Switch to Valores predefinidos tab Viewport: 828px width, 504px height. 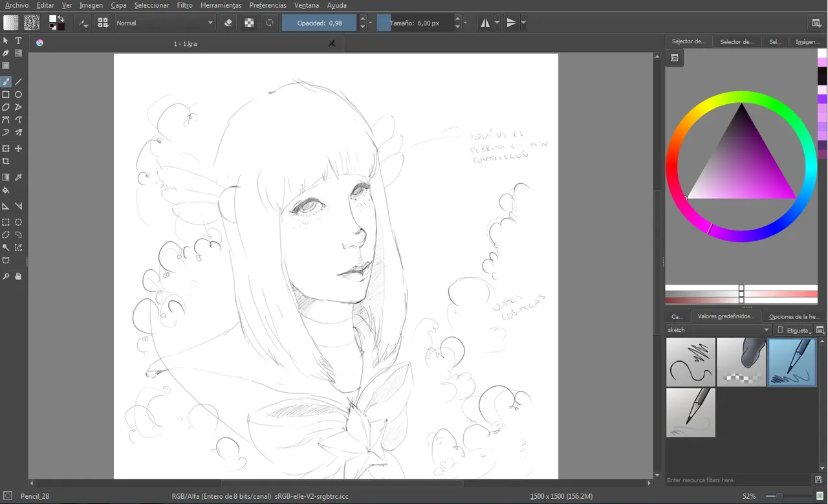[x=725, y=316]
